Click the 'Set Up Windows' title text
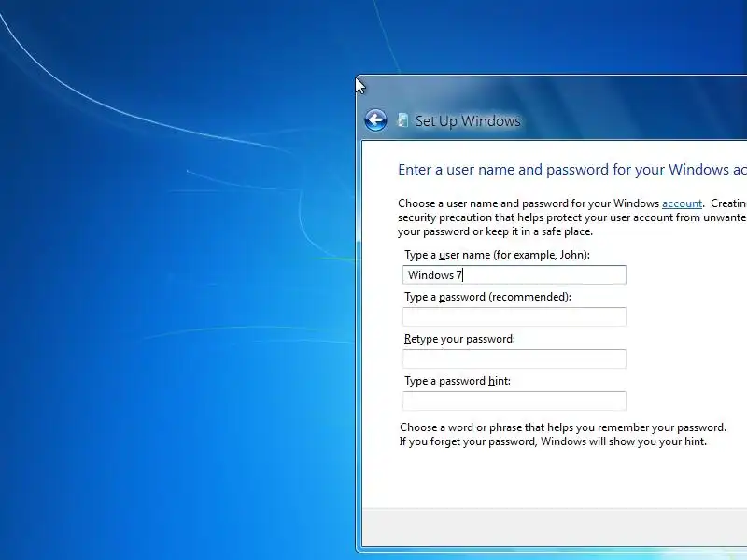Image resolution: width=747 pixels, height=560 pixels. (x=468, y=121)
